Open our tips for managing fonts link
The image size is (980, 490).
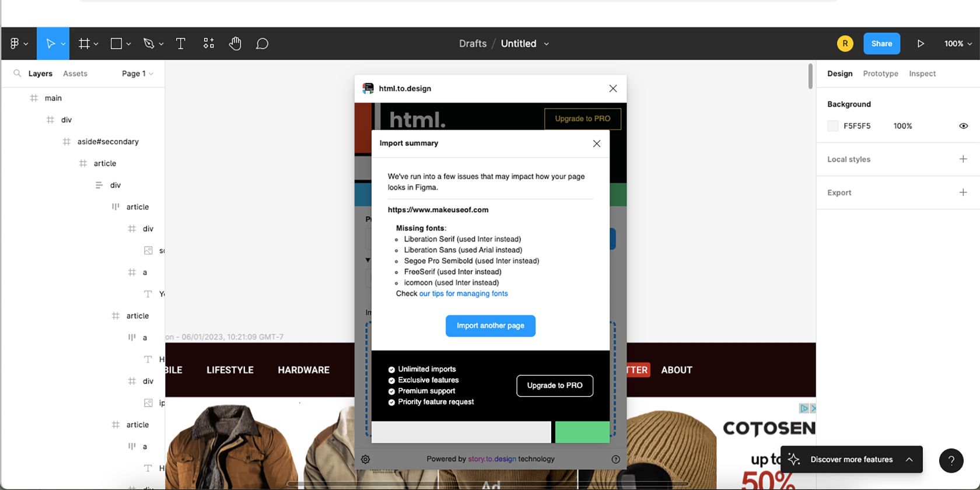[463, 293]
